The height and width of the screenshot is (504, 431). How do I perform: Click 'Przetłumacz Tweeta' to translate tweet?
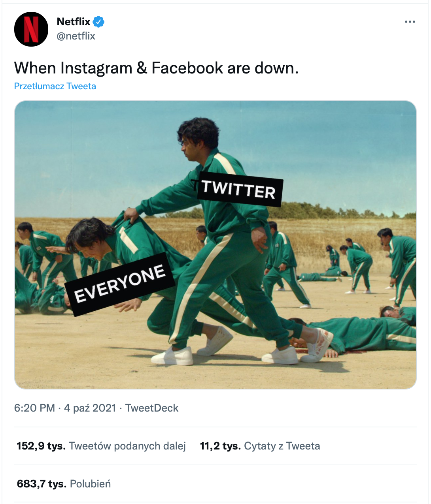55,86
